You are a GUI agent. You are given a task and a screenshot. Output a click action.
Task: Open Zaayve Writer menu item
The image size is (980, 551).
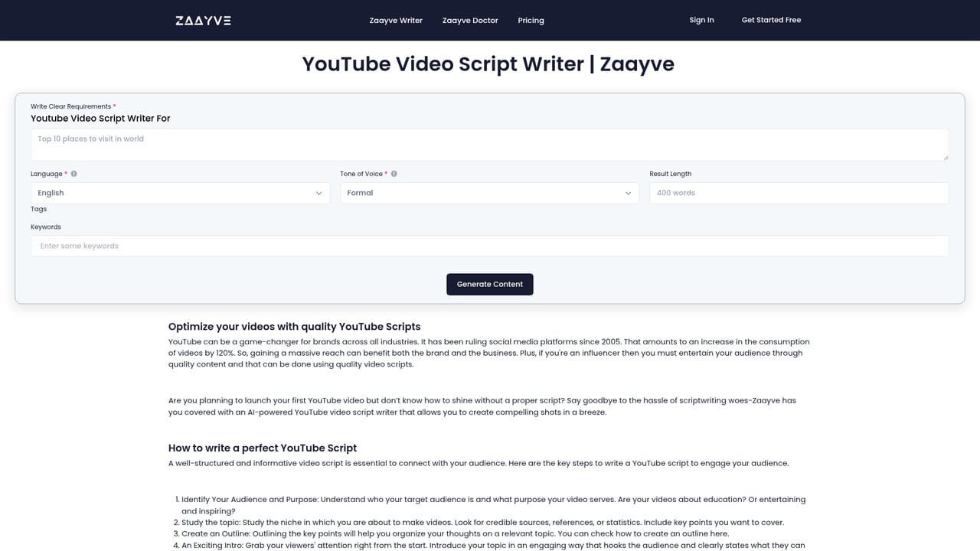[396, 21]
